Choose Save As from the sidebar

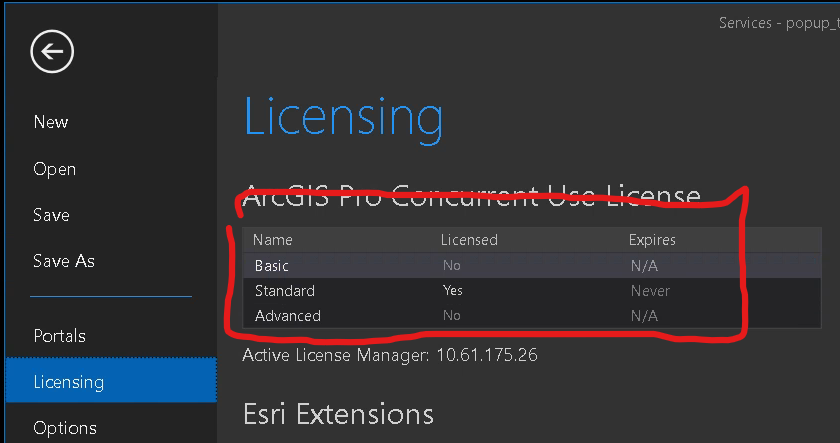pyautogui.click(x=64, y=261)
